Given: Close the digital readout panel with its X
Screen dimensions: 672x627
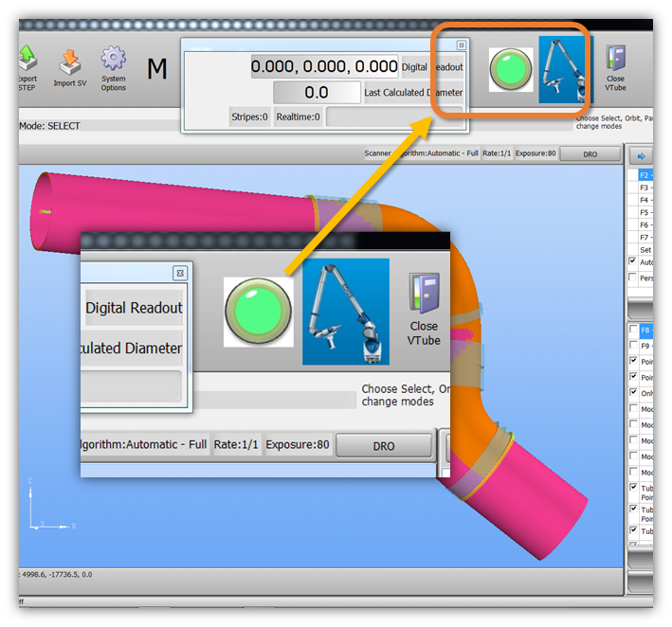Looking at the screenshot, I should (x=461, y=45).
